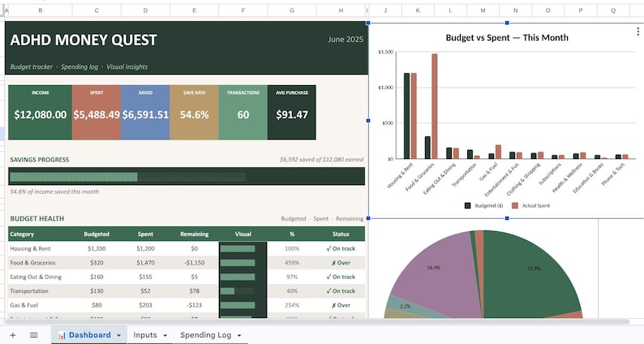Select column B header
Image resolution: width=644 pixels, height=344 pixels.
41,11
